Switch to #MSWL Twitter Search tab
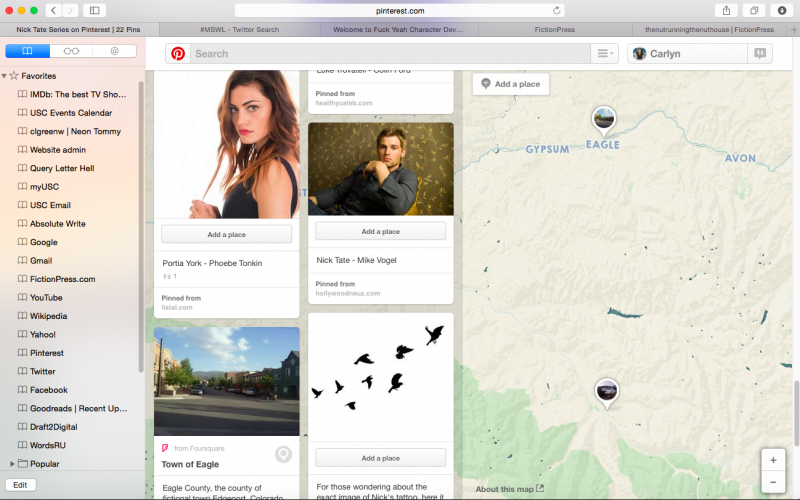The width and height of the screenshot is (800, 500). click(x=240, y=30)
